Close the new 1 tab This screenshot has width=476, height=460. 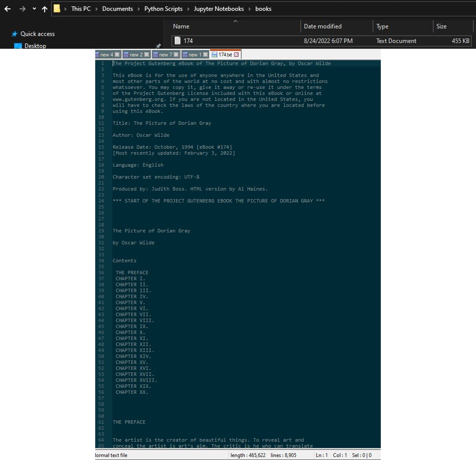point(205,55)
